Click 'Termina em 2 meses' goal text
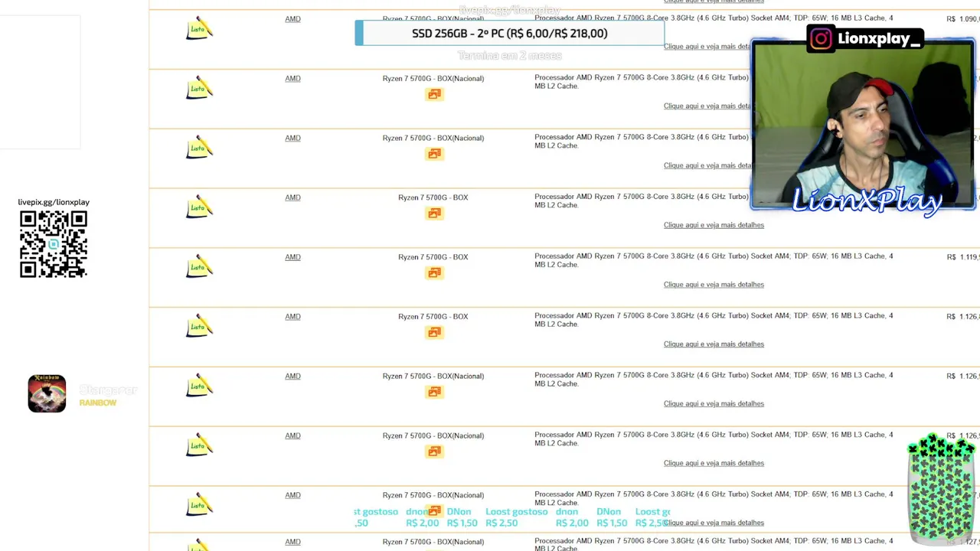Viewport: 980px width, 551px height. (510, 56)
